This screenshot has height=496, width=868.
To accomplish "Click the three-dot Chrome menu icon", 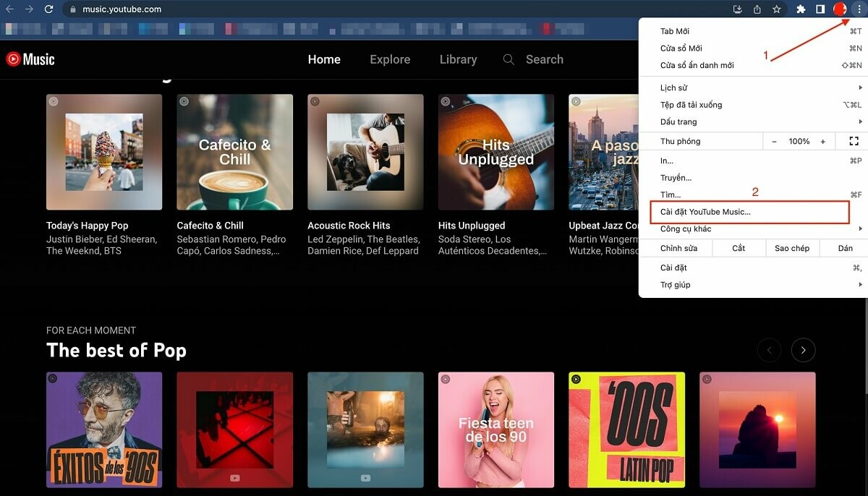I will [859, 9].
